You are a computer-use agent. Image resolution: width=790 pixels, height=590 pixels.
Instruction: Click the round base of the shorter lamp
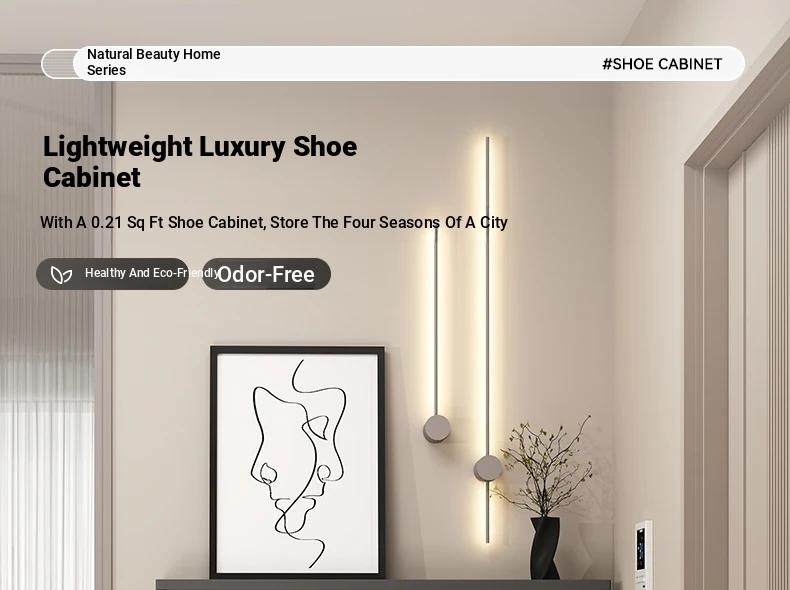click(x=437, y=429)
